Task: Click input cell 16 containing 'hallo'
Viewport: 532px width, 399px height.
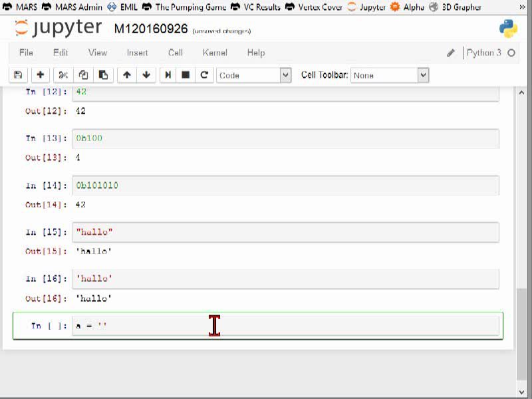Action: click(285, 279)
